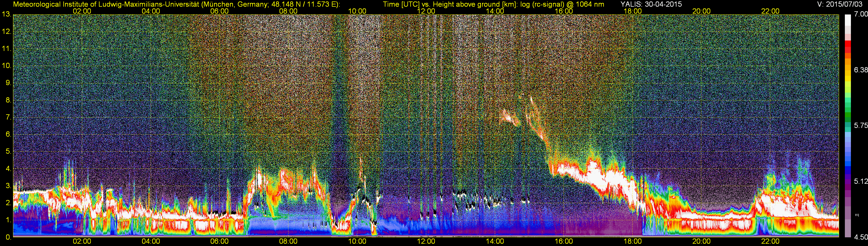Click the 2. km height axis label
Viewport: 868px width, 246px height.
pos(8,203)
